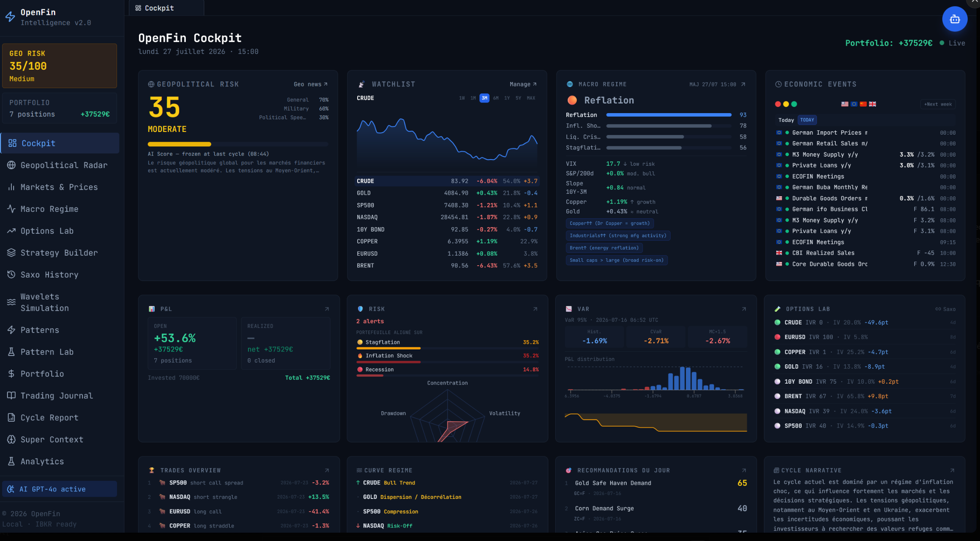The width and height of the screenshot is (980, 541).
Task: Switch the chart range to 1Y
Action: coord(507,98)
